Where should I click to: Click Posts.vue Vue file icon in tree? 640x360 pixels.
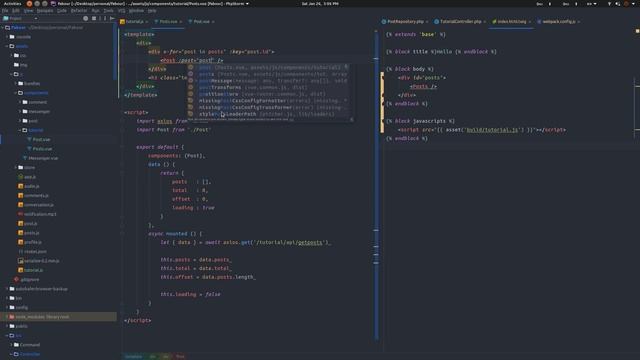[x=29, y=149]
